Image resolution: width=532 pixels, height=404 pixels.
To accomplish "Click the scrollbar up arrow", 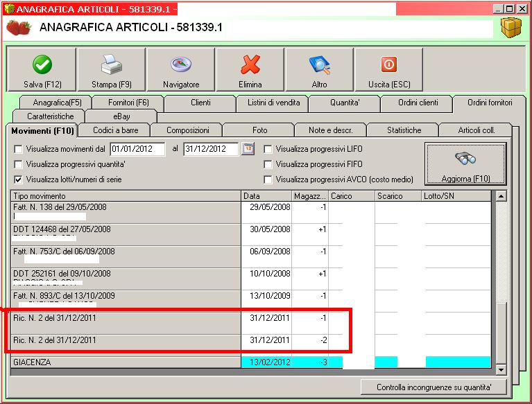I will point(501,196).
